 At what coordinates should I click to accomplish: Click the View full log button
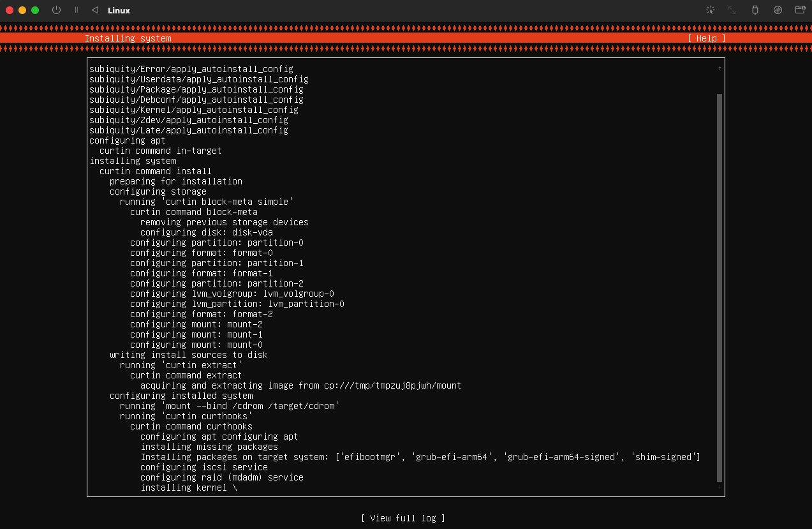point(403,518)
